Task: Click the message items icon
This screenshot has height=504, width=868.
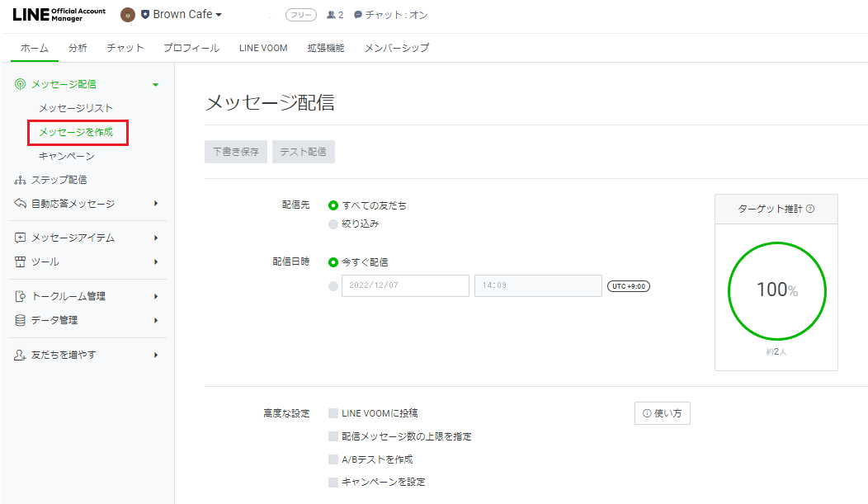Action: [x=21, y=238]
